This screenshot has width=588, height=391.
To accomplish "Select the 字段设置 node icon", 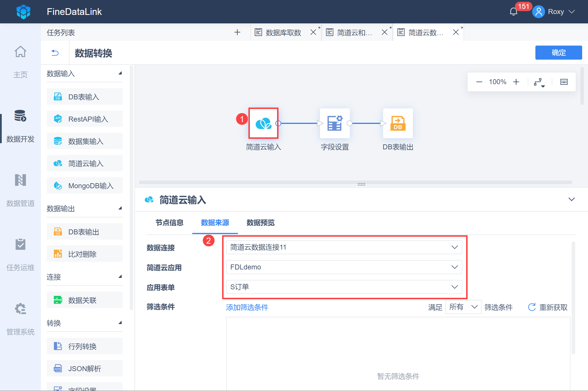I will [x=335, y=123].
